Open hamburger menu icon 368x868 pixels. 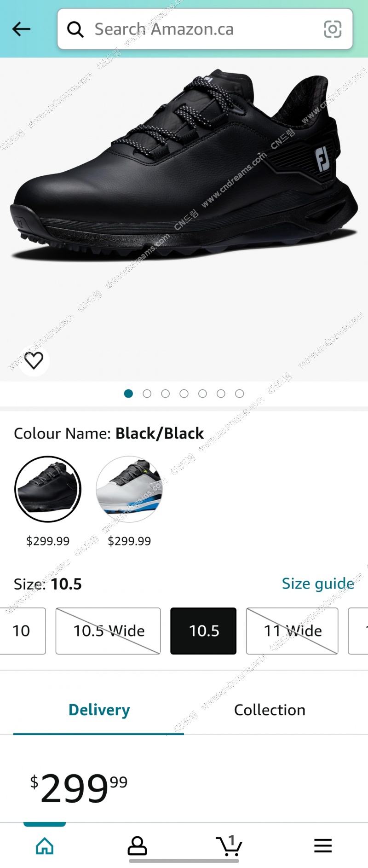[323, 845]
